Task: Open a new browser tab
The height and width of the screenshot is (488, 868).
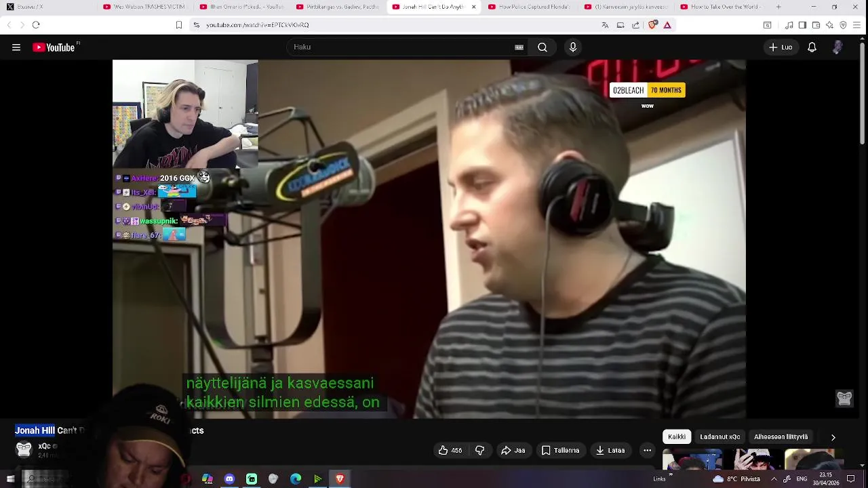Action: pyautogui.click(x=778, y=7)
